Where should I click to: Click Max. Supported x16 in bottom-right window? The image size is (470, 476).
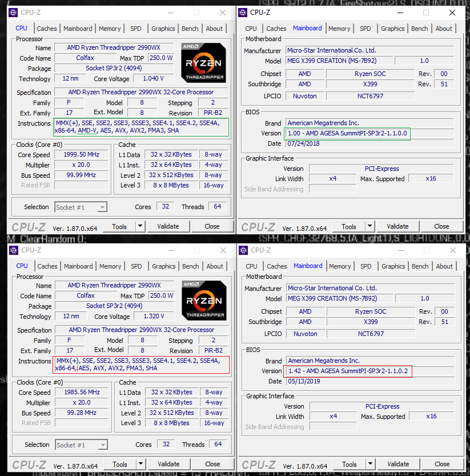point(431,416)
